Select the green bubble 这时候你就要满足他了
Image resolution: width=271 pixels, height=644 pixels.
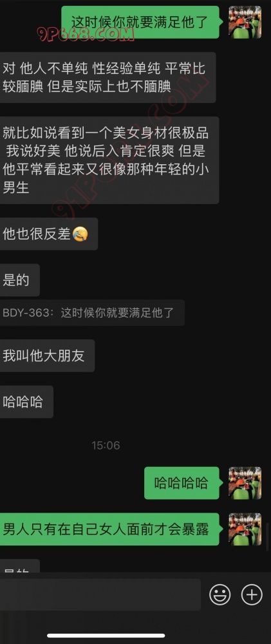pyautogui.click(x=140, y=22)
